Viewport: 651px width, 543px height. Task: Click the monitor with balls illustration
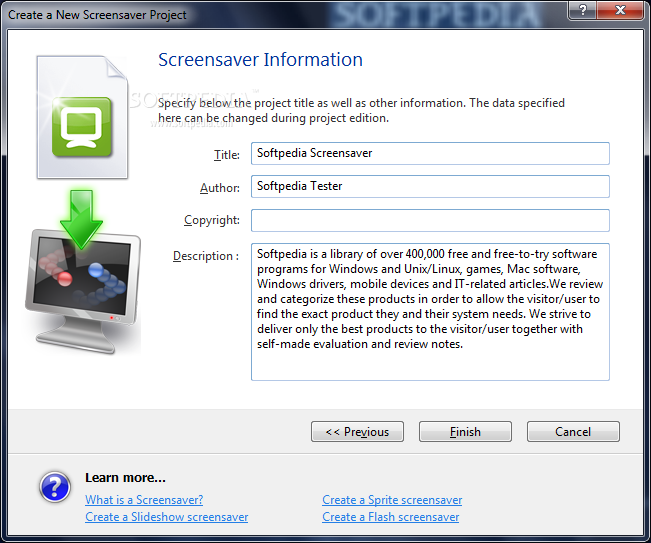click(x=83, y=291)
